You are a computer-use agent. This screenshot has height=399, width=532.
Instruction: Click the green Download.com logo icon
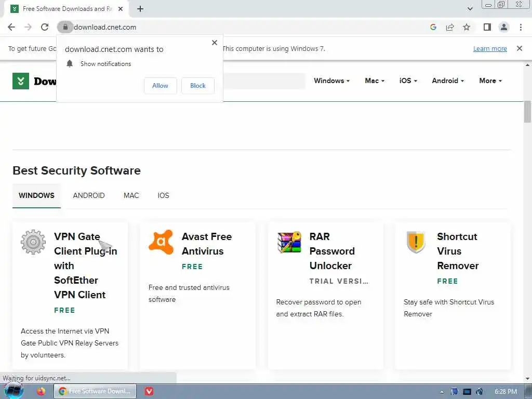click(21, 81)
